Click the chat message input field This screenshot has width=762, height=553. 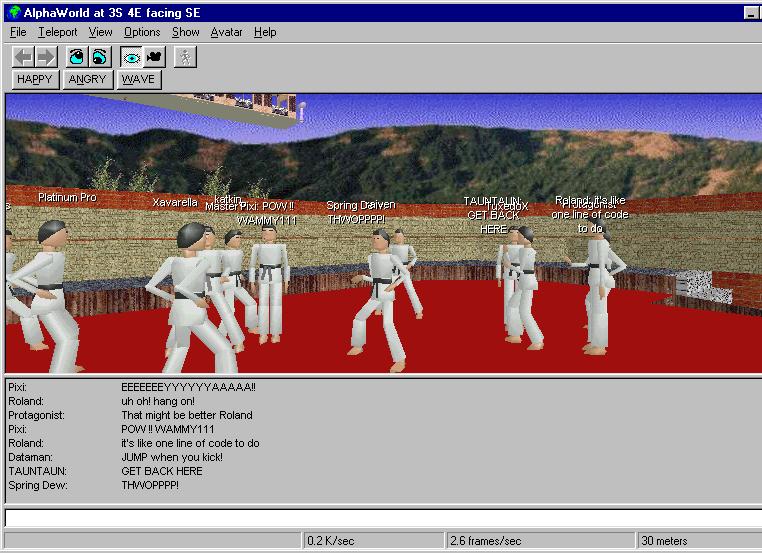tap(380, 518)
